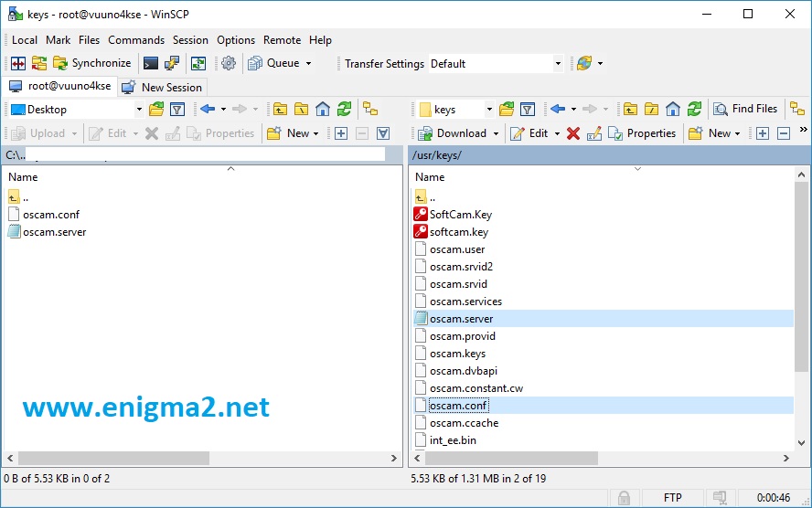Select the local oscam.server file

coord(54,232)
